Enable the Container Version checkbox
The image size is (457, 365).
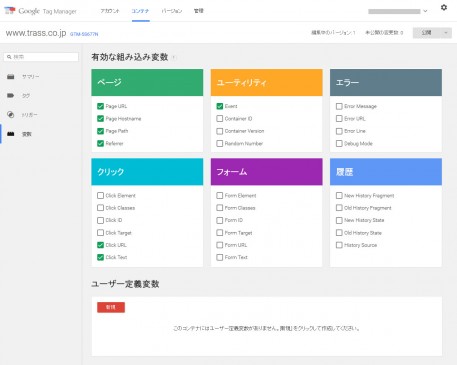coord(220,131)
